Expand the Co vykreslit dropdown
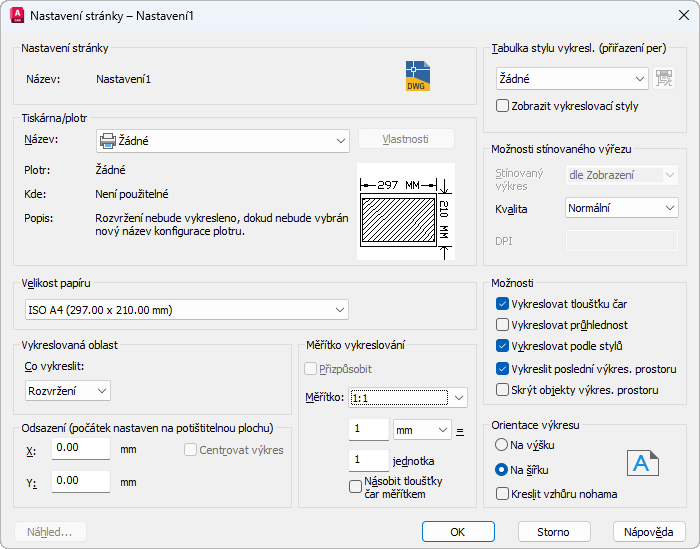700x549 pixels. click(68, 390)
